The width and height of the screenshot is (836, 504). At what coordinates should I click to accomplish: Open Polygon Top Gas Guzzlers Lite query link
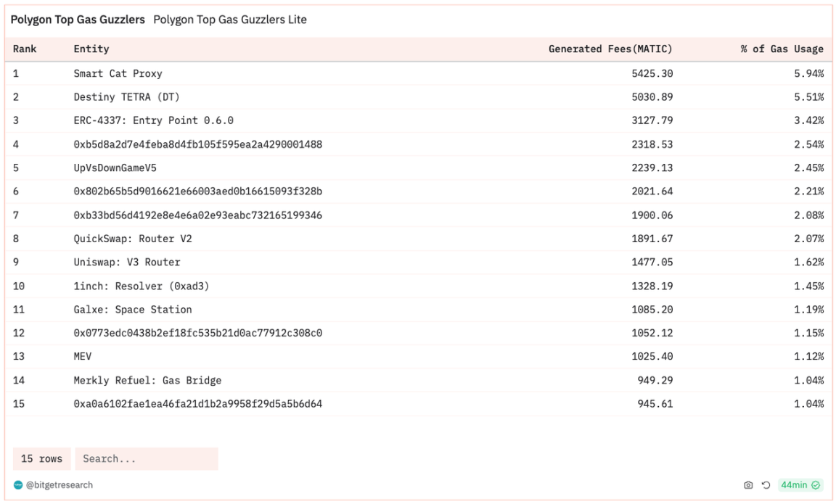pyautogui.click(x=230, y=20)
